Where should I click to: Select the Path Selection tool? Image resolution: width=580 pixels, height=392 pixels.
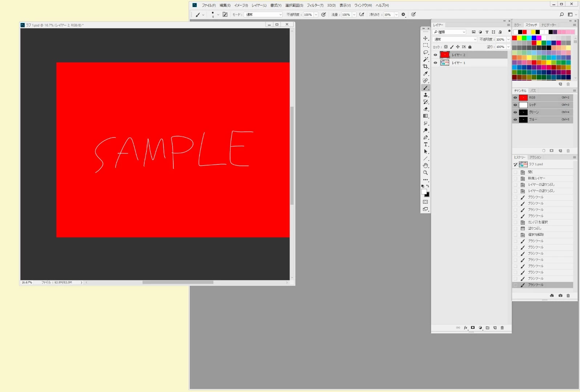click(425, 152)
